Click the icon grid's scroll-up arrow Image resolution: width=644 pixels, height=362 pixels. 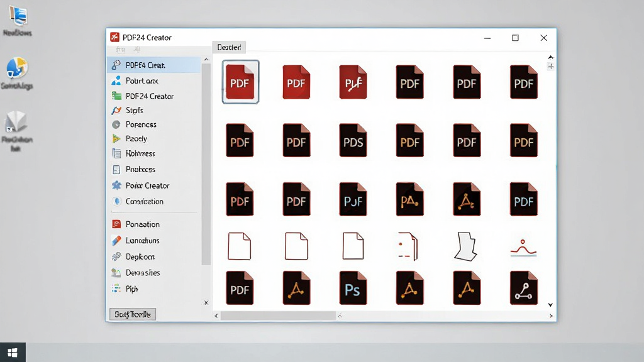pyautogui.click(x=550, y=57)
